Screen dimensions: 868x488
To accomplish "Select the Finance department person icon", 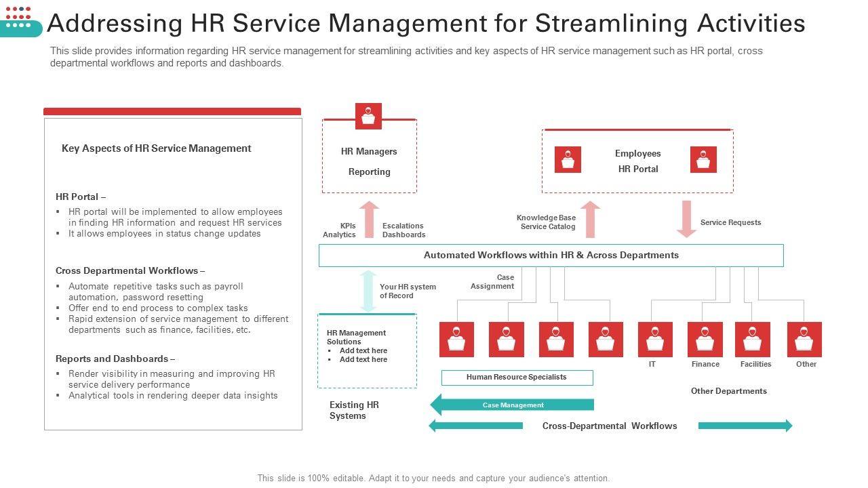I will coord(705,340).
